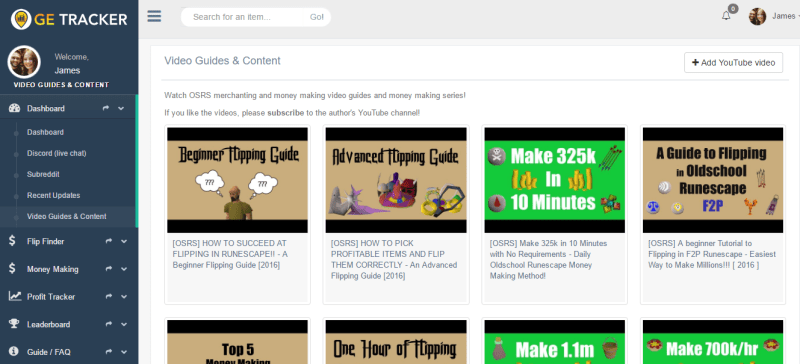Select Video Guides & Content menu item
The width and height of the screenshot is (800, 364).
point(67,216)
